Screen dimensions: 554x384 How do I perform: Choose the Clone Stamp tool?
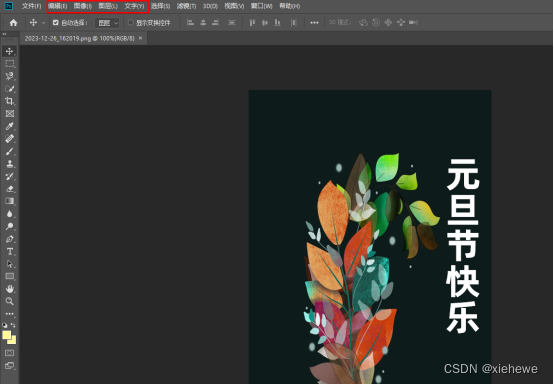click(10, 164)
